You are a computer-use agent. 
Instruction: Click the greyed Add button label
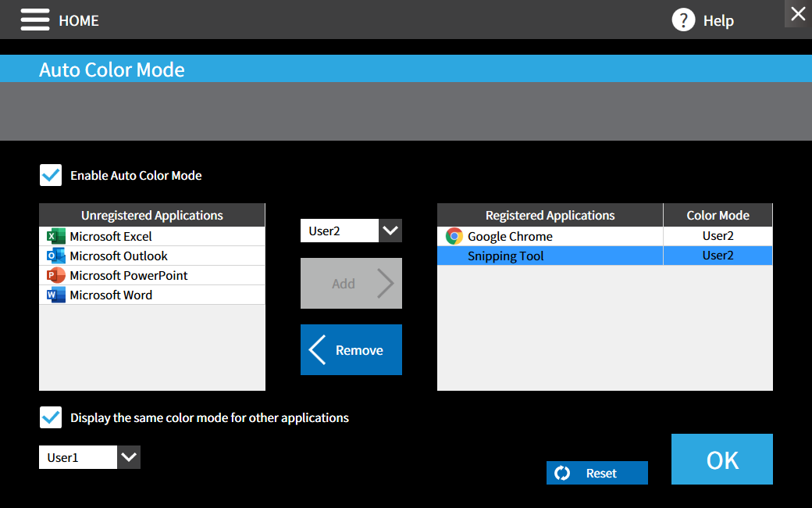tap(344, 284)
